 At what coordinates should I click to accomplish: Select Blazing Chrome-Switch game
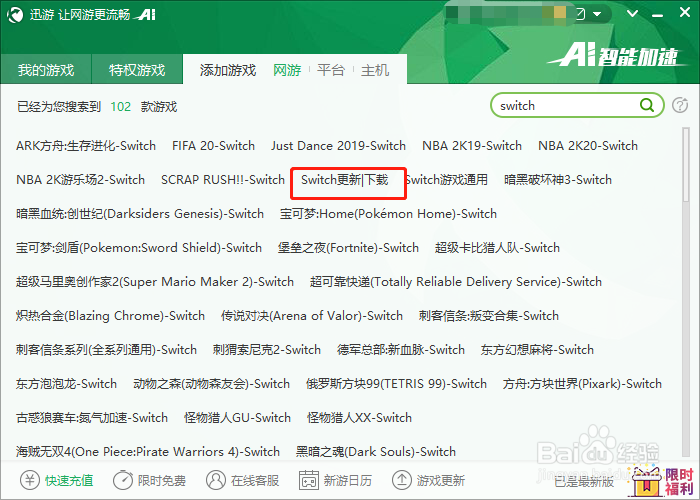(110, 316)
